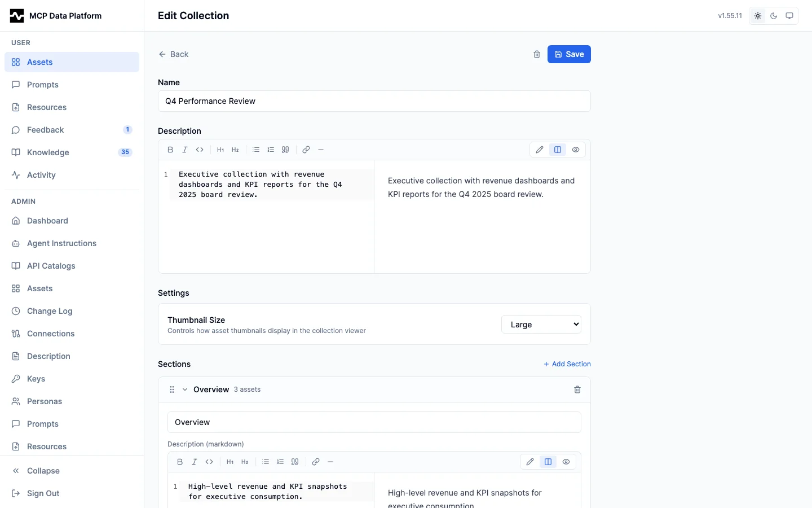Open Agent Instructions page

click(72, 243)
